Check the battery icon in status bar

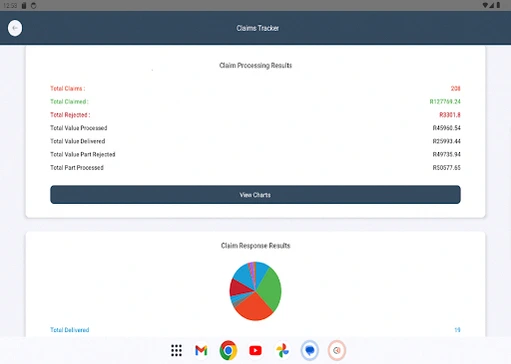point(498,5)
